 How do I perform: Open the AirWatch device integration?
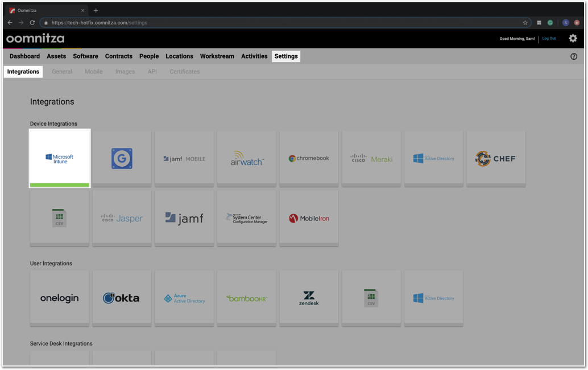click(x=247, y=159)
